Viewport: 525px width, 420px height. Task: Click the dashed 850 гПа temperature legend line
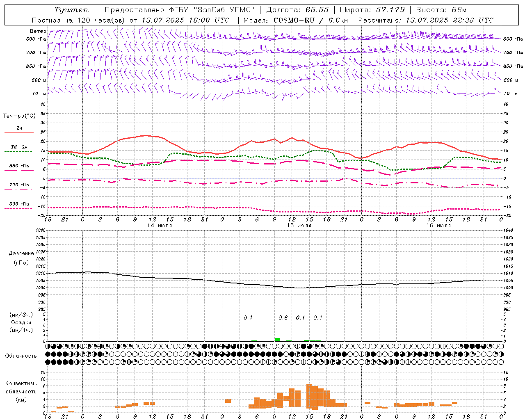pos(19,170)
